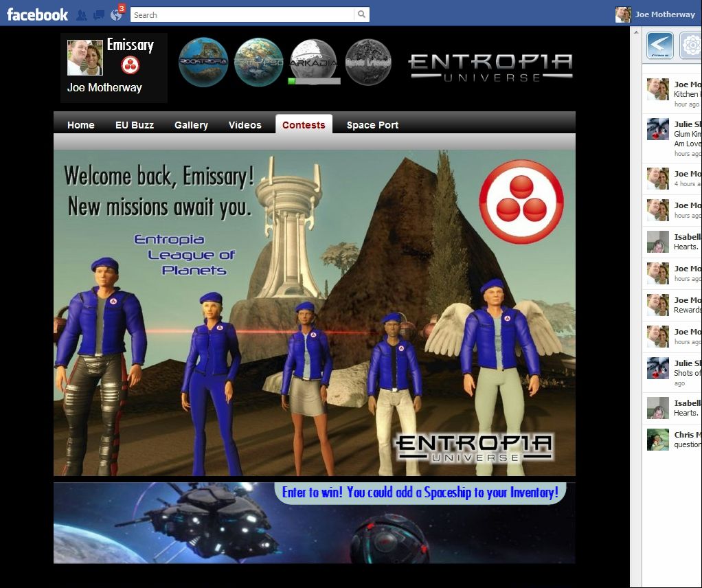This screenshot has height=588, width=702.
Task: Switch to the EU Buzz tab
Action: pos(135,125)
